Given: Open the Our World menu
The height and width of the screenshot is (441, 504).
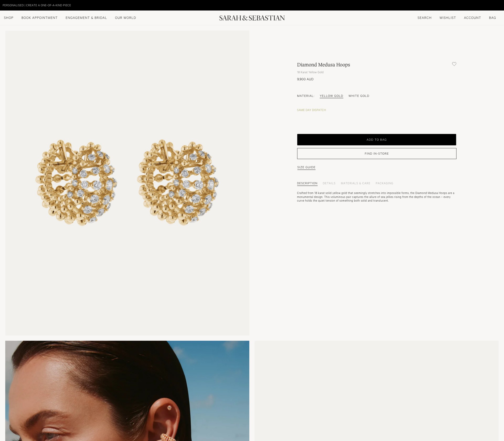Looking at the screenshot, I should (x=125, y=18).
